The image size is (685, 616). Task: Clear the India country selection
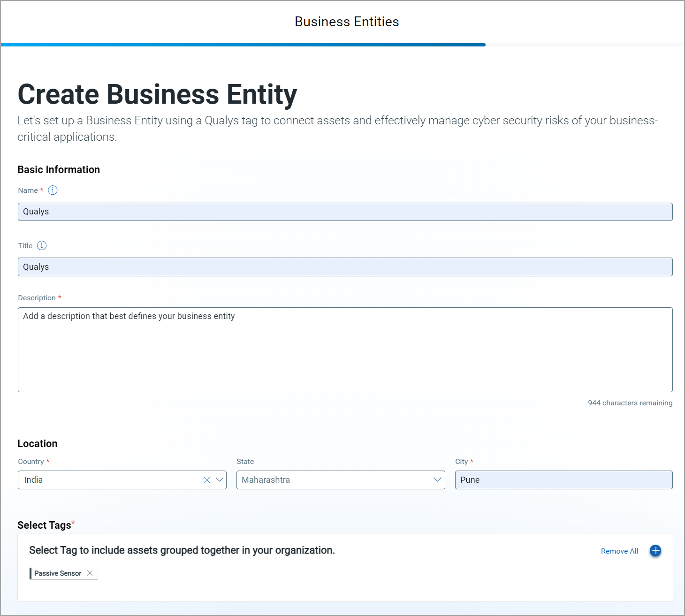click(206, 480)
